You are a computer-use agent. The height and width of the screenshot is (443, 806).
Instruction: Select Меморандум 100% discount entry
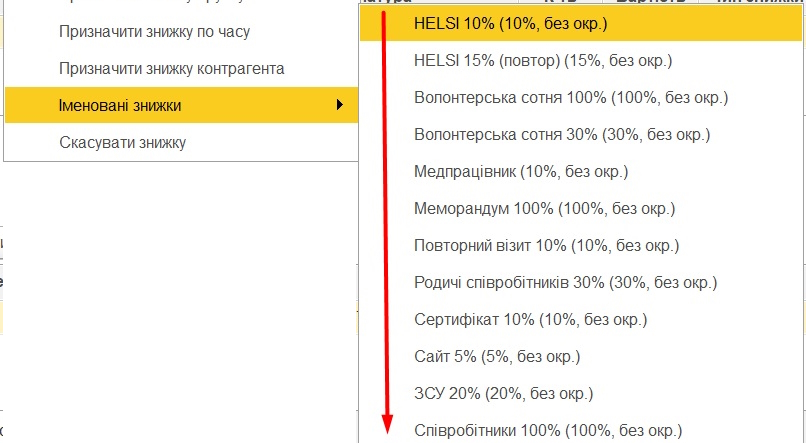544,209
